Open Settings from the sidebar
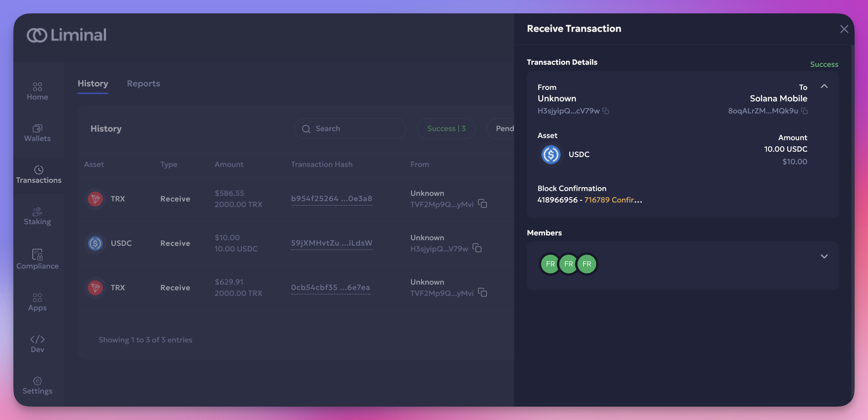The image size is (868, 420). point(37,385)
